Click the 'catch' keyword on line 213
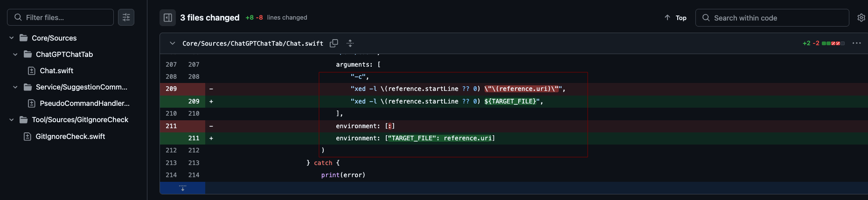This screenshot has width=868, height=200. [x=323, y=163]
